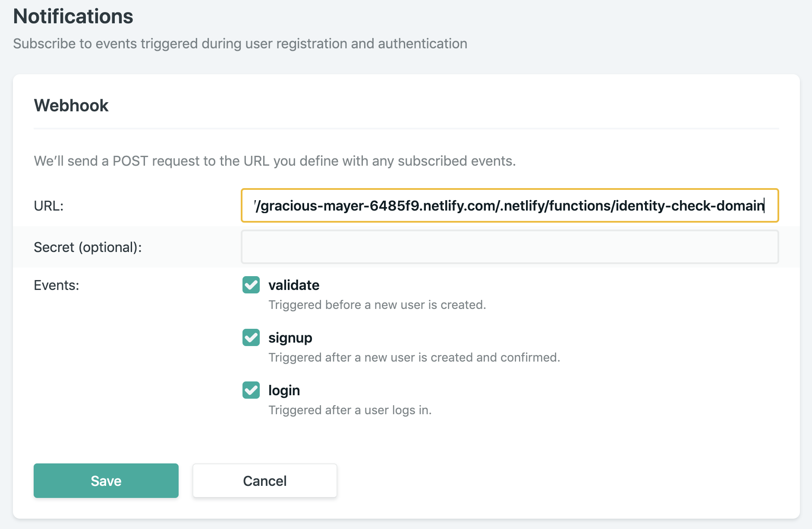Viewport: 812px width, 529px height.
Task: Click the validate event label
Action: click(x=294, y=285)
